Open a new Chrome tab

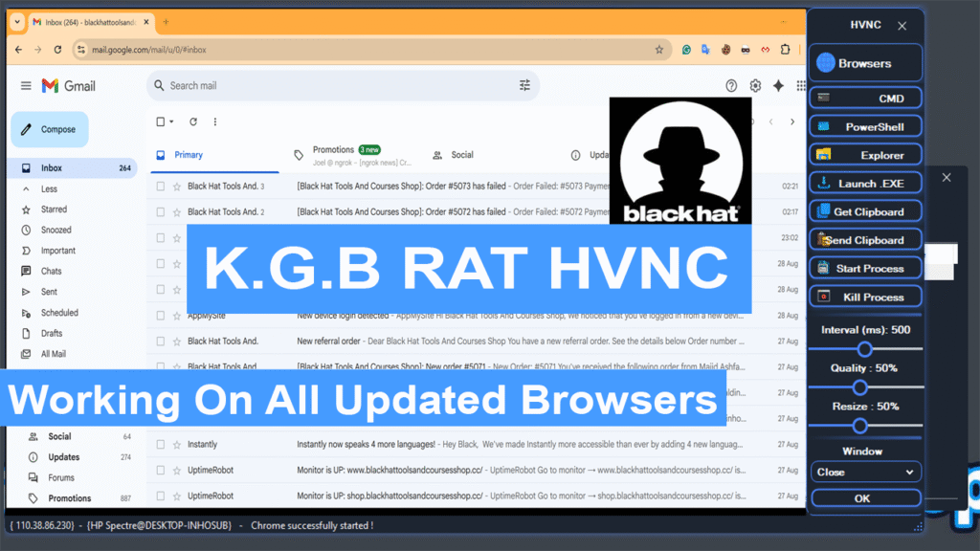point(166,22)
